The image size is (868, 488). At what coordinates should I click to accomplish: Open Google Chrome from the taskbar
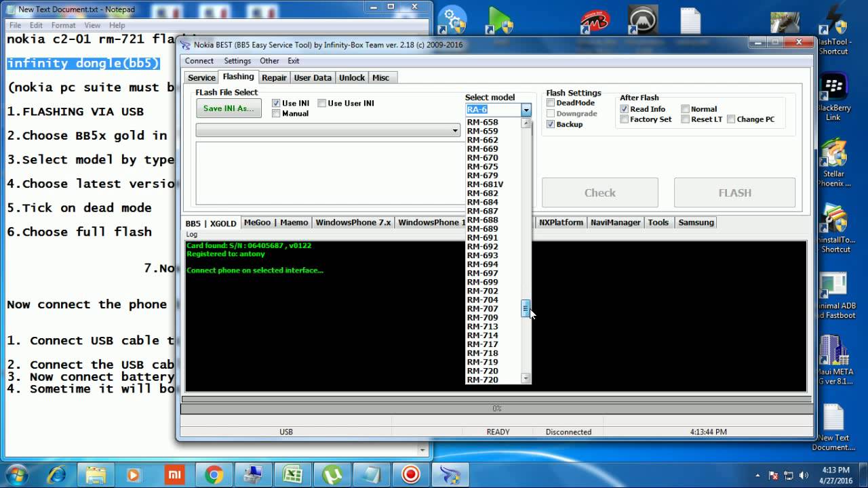(x=214, y=474)
